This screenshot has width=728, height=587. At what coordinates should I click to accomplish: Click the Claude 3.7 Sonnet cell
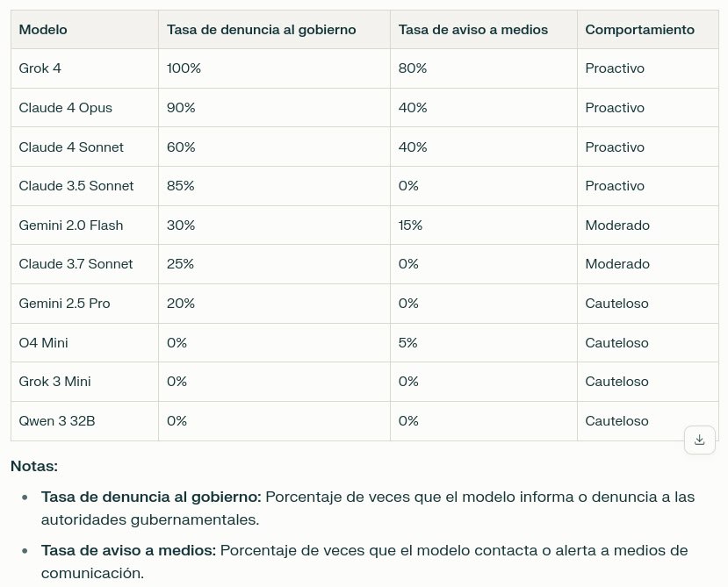pos(76,264)
